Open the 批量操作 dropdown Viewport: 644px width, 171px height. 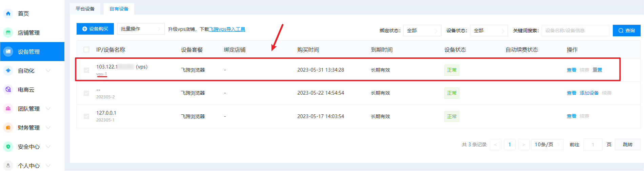[x=141, y=29]
